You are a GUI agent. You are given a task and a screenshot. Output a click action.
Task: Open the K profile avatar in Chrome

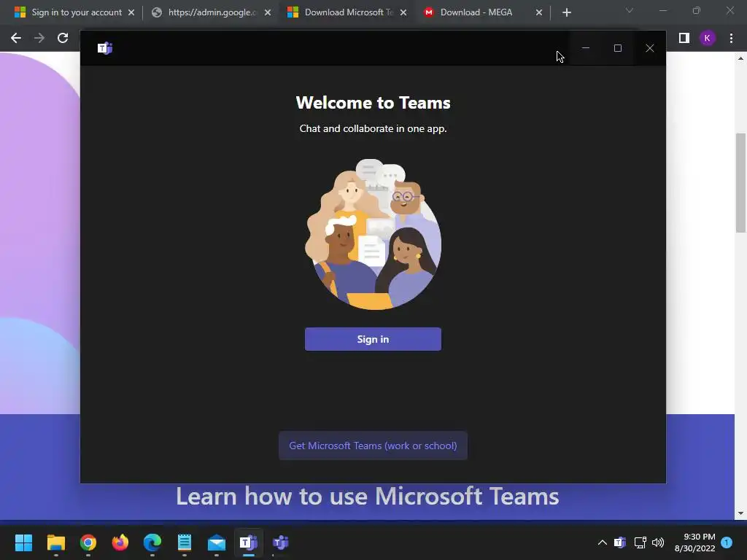pos(707,38)
